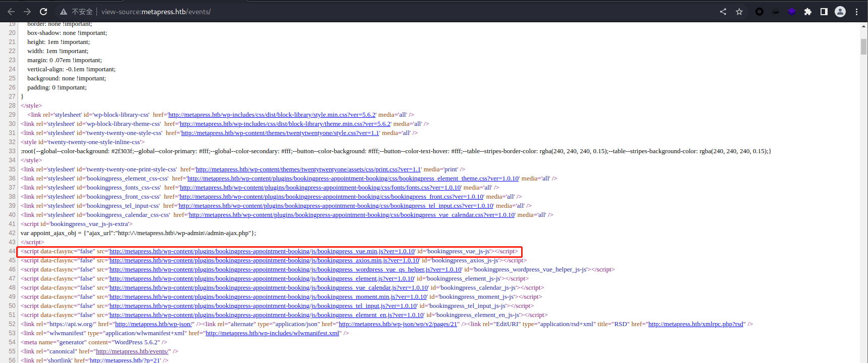Open the hat-shaped extension icon
The height and width of the screenshot is (363, 868).
(x=776, y=12)
